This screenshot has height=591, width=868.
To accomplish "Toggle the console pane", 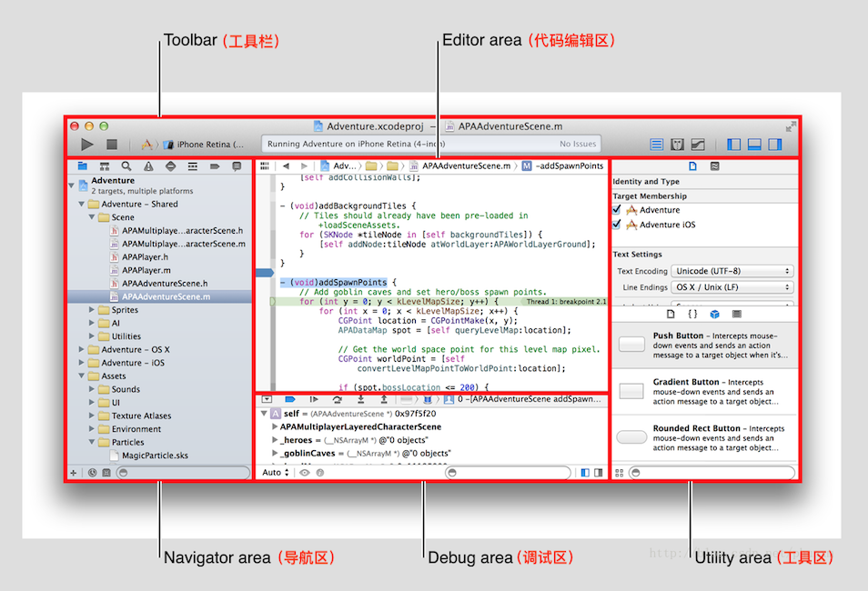I will pos(599,473).
